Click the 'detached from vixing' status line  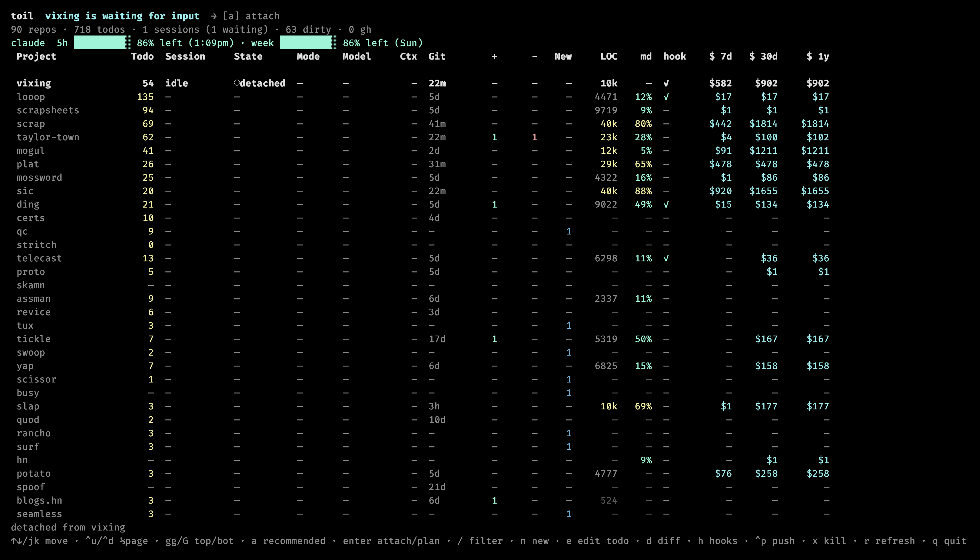(x=68, y=527)
